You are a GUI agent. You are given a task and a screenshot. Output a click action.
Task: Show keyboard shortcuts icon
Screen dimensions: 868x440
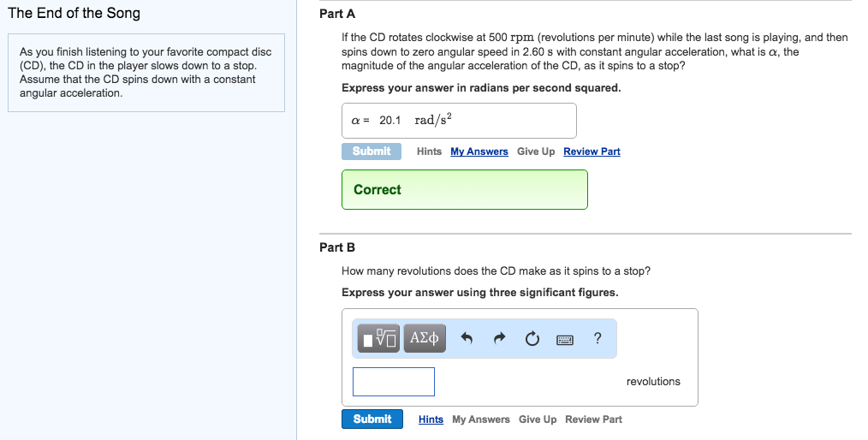pyautogui.click(x=565, y=339)
